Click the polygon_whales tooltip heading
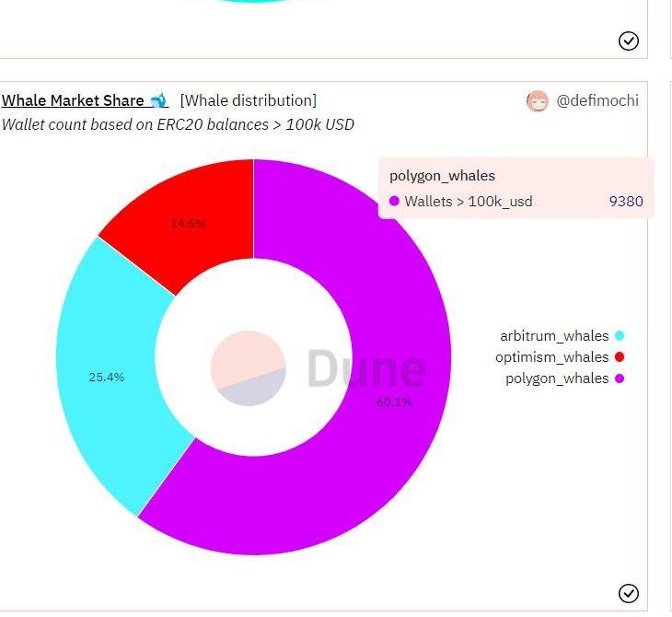This screenshot has height=617, width=672. [442, 176]
